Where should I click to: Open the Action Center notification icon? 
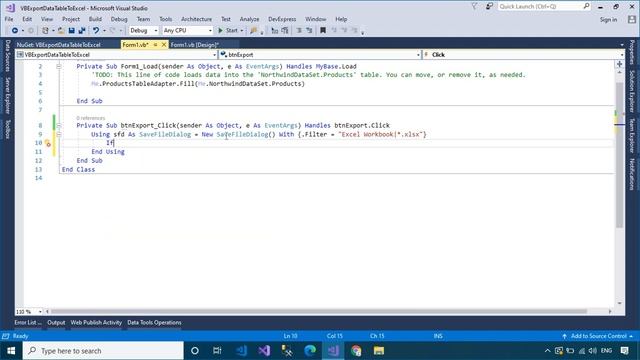coord(624,351)
